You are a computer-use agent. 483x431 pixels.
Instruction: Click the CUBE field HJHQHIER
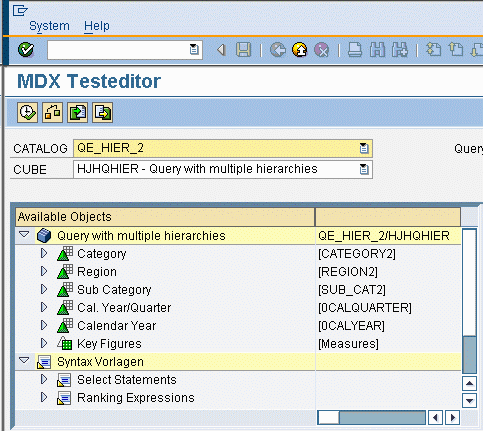pos(222,169)
